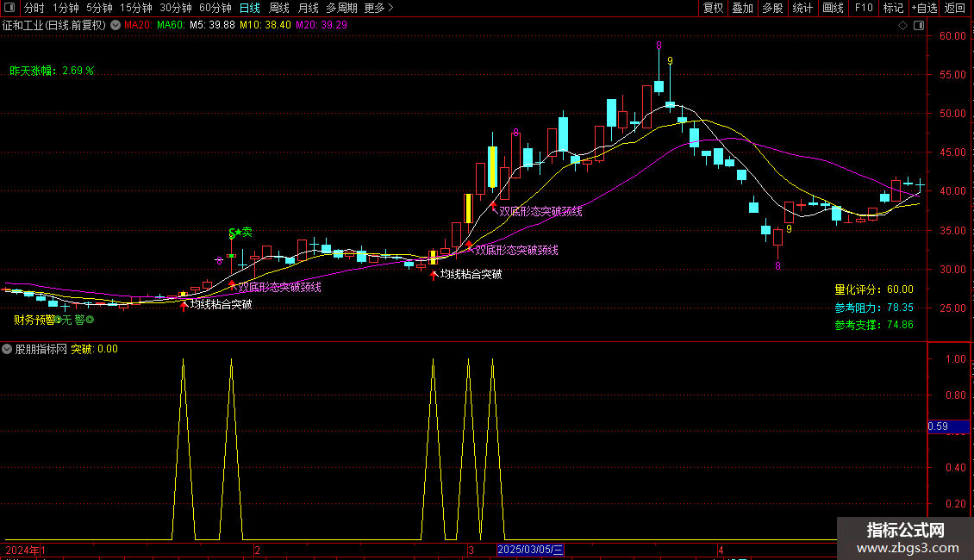
Task: Open the 画线 drawing tools
Action: [x=833, y=8]
